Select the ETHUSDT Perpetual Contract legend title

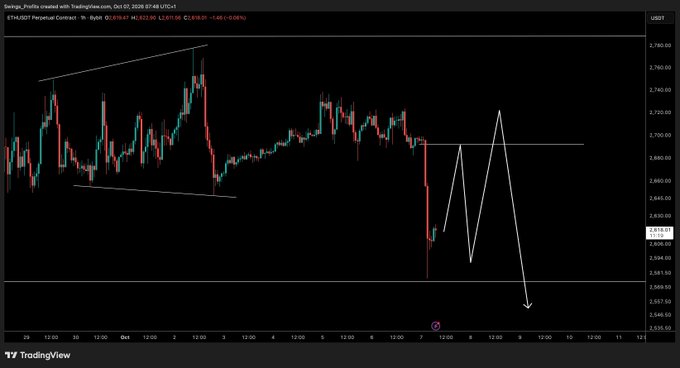tap(42, 18)
